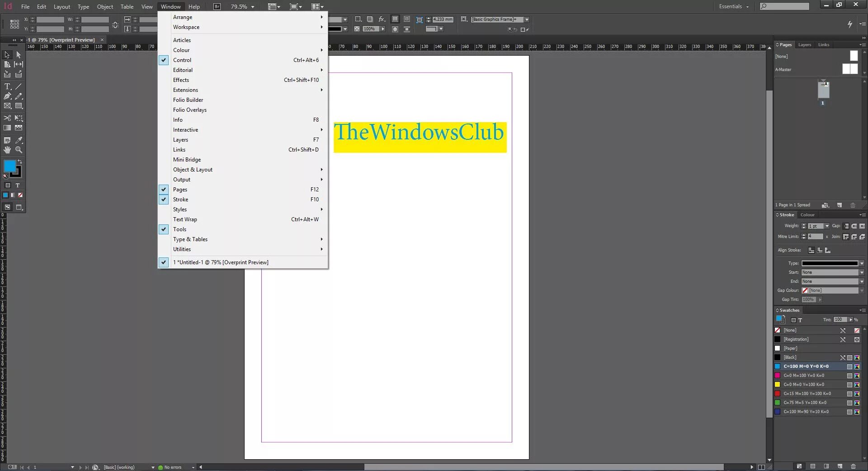Click the fx effects icon in Control panel

point(382,19)
